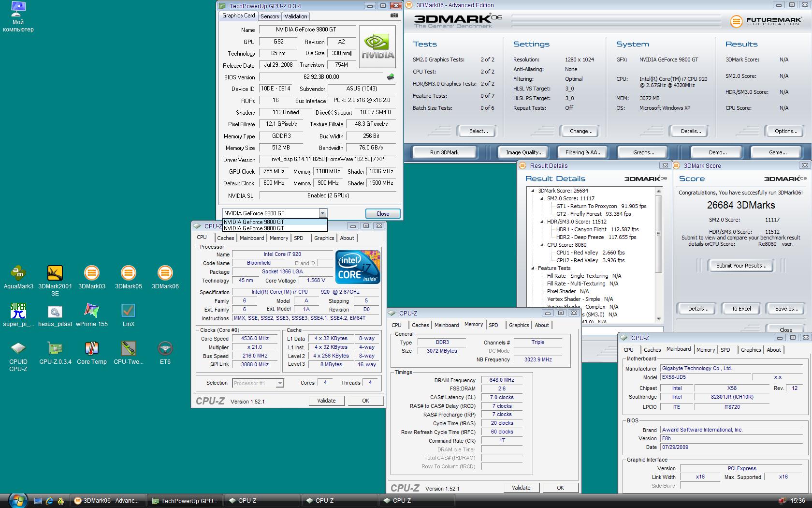Open the AquaMark3 desktop icon
This screenshot has height=508, width=812.
pyautogui.click(x=18, y=277)
